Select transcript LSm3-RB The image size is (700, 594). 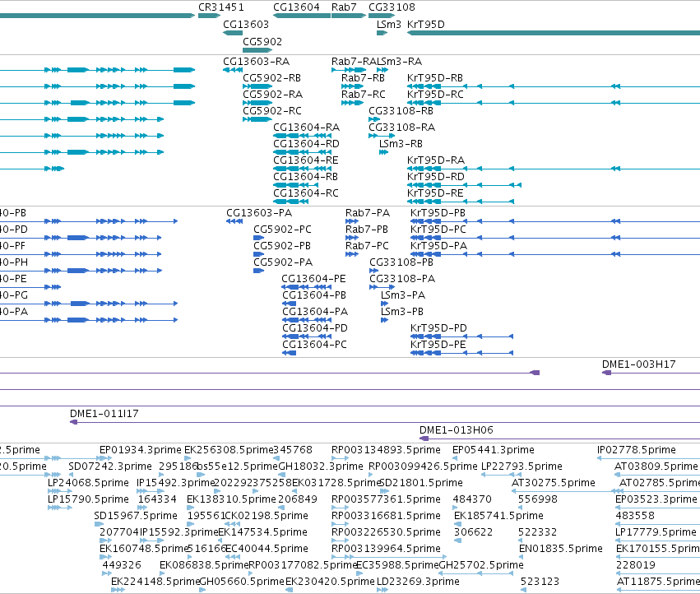tap(401, 144)
